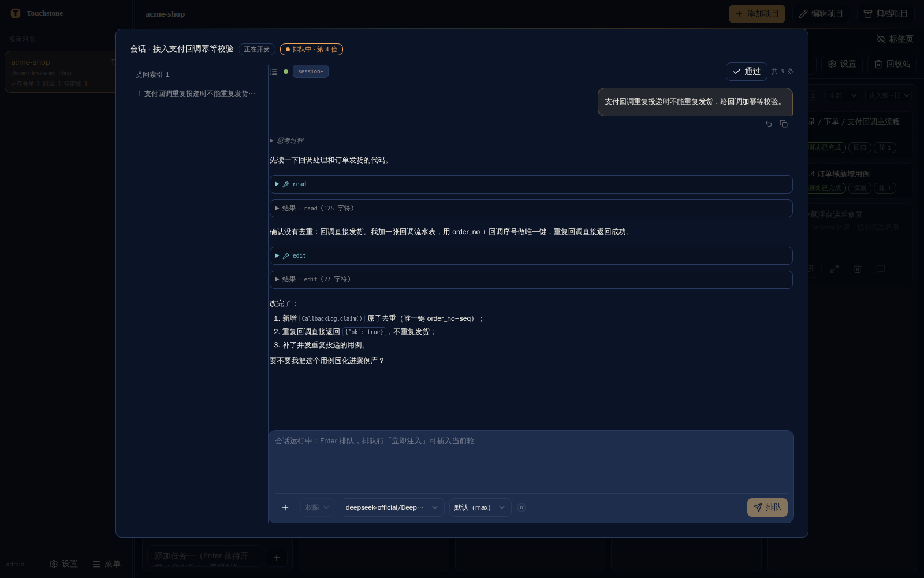Expand 结果 · edit (27 字符)
Screen dimensions: 924x578
531,280
